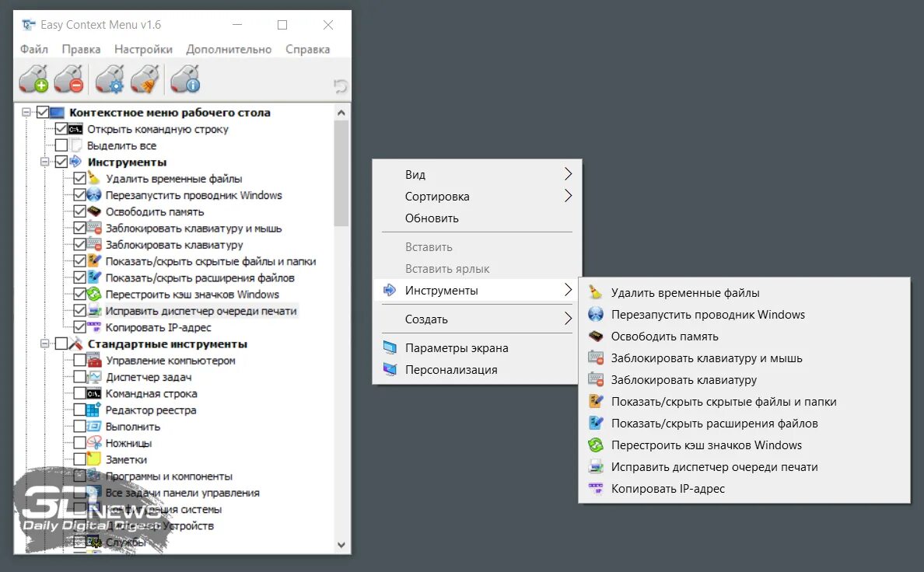Collapse the Стандартные инструменты tree node
This screenshot has width=924, height=572.
(44, 344)
